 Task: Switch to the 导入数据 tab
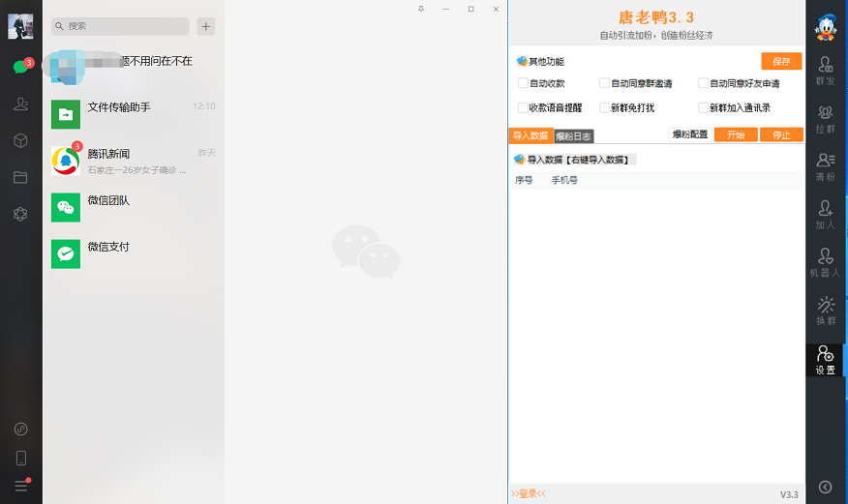pyautogui.click(x=530, y=135)
